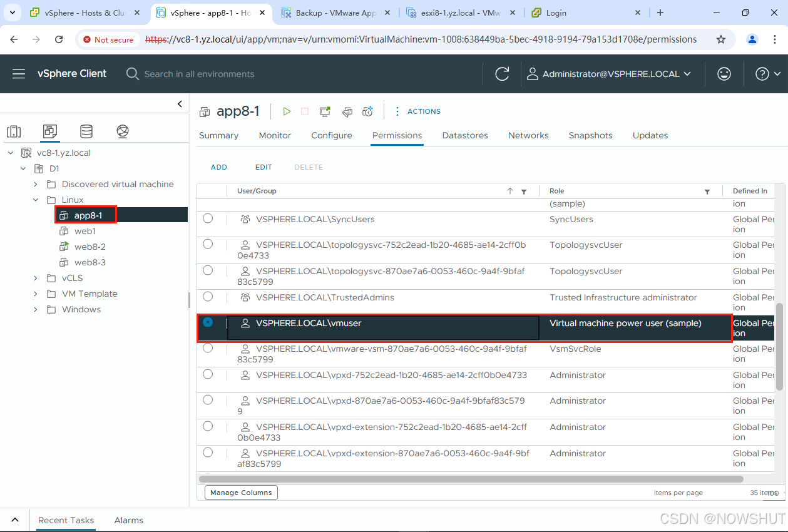This screenshot has width=788, height=532.
Task: Collapse the left navigation pane
Action: click(180, 104)
